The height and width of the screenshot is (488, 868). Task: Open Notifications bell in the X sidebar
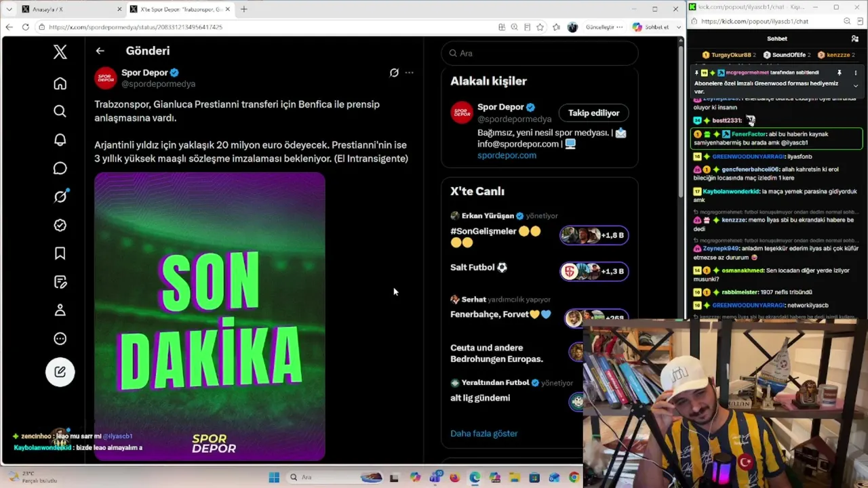tap(60, 140)
